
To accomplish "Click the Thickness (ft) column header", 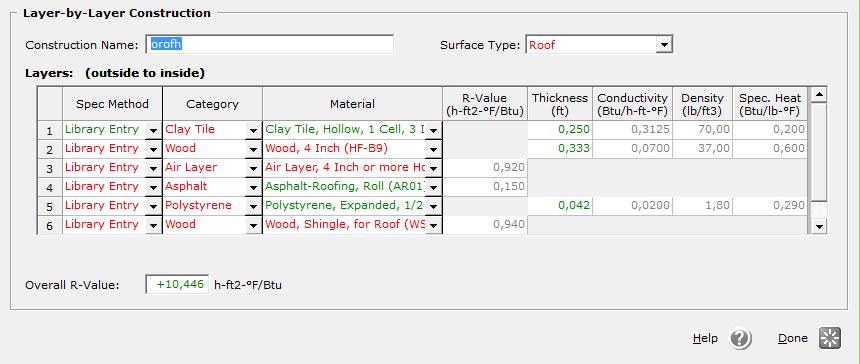I will tap(560, 104).
